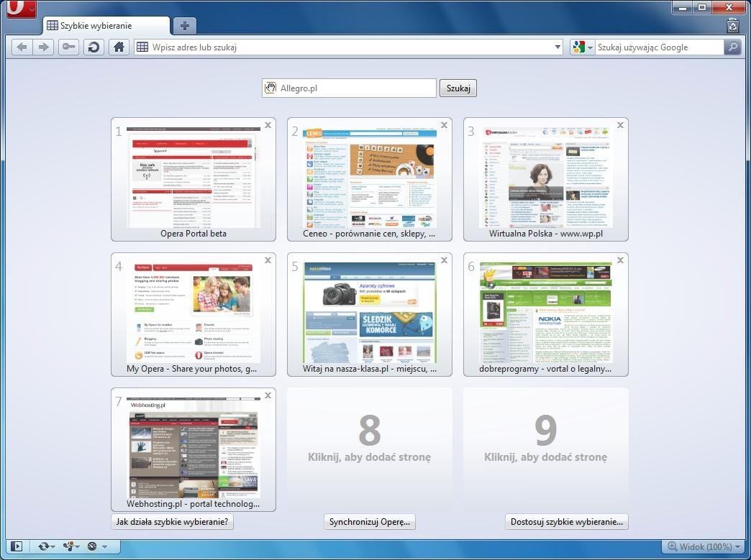Add a page to empty slot 8
Viewport: 751px width, 560px height.
(370, 449)
